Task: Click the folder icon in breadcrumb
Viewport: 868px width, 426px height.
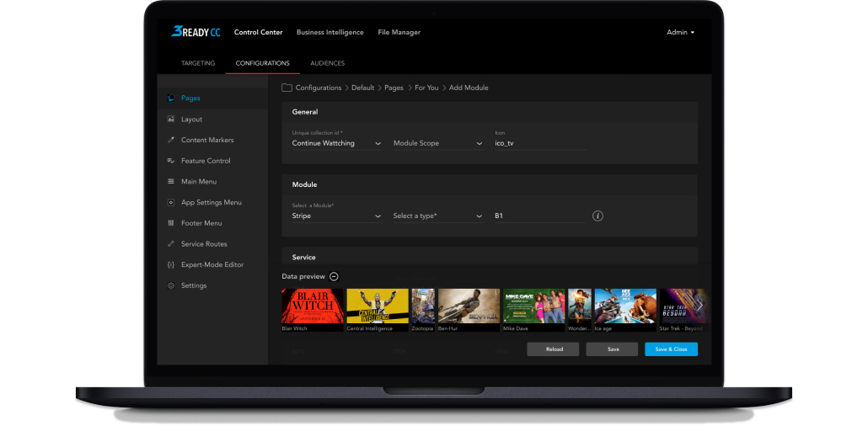Action: (x=287, y=88)
